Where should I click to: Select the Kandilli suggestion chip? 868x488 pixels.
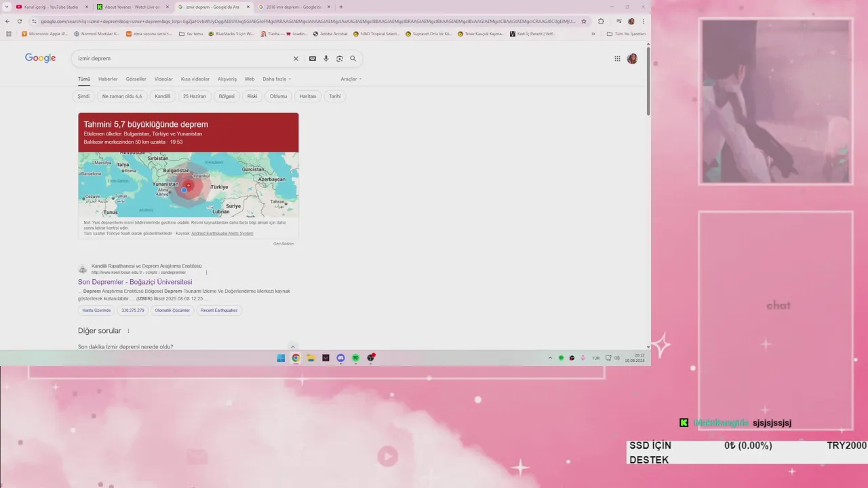click(x=163, y=96)
